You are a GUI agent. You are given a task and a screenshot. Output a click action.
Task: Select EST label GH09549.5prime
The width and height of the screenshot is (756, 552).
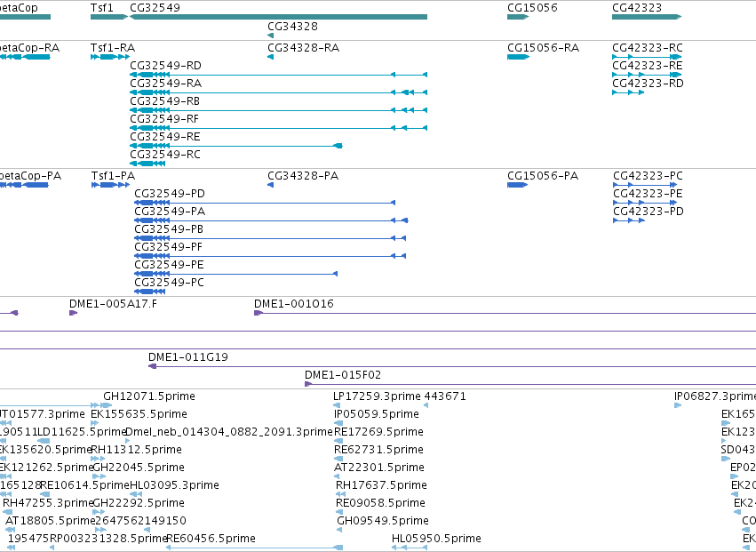pos(383,521)
